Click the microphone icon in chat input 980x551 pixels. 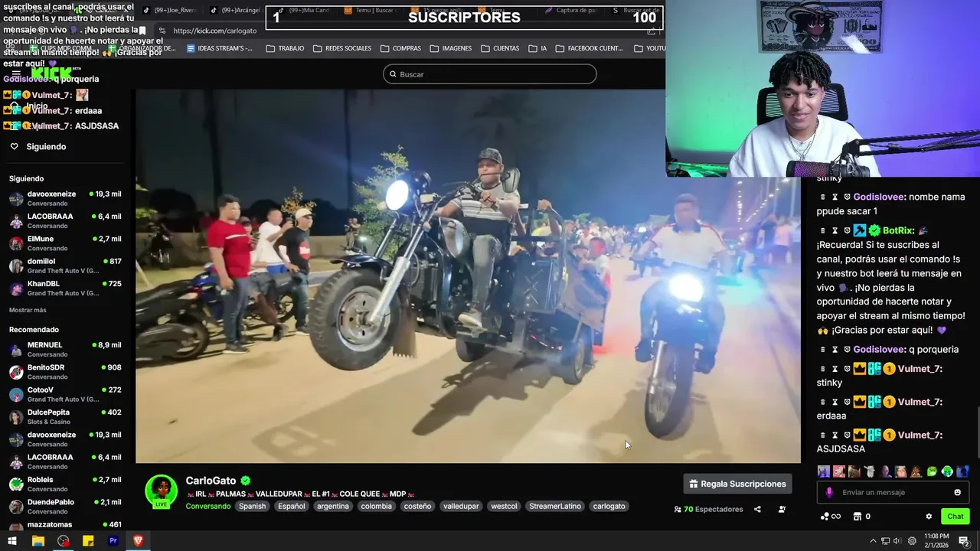[828, 493]
